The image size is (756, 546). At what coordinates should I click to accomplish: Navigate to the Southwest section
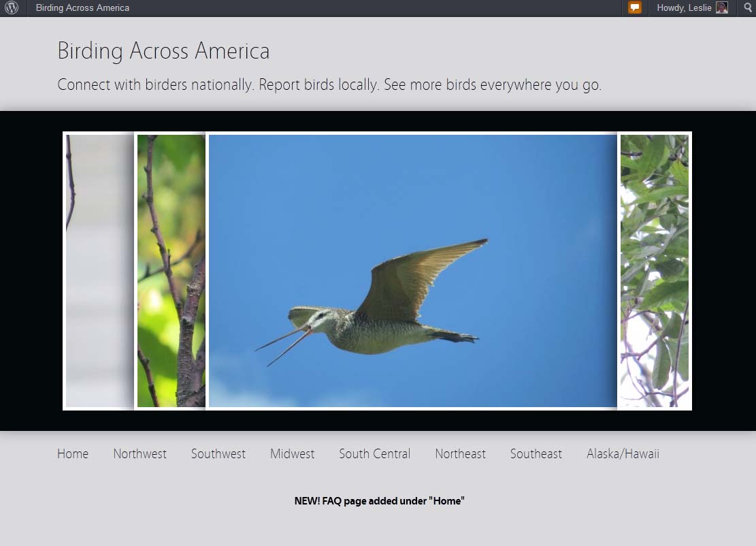click(218, 454)
